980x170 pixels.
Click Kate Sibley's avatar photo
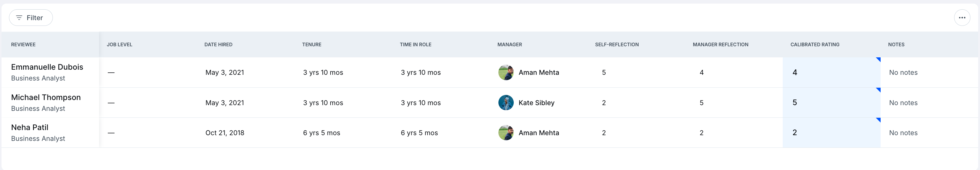(x=506, y=103)
